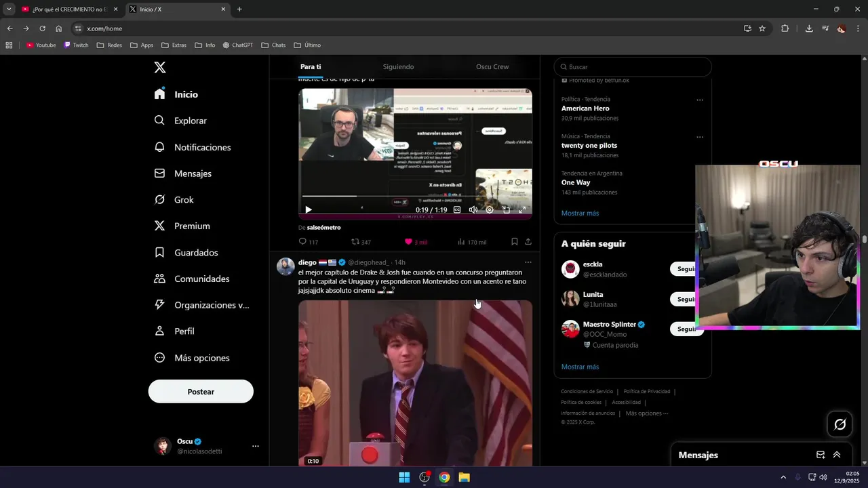Open Condiciones de Servicio link
The image size is (868, 488).
[x=587, y=392]
